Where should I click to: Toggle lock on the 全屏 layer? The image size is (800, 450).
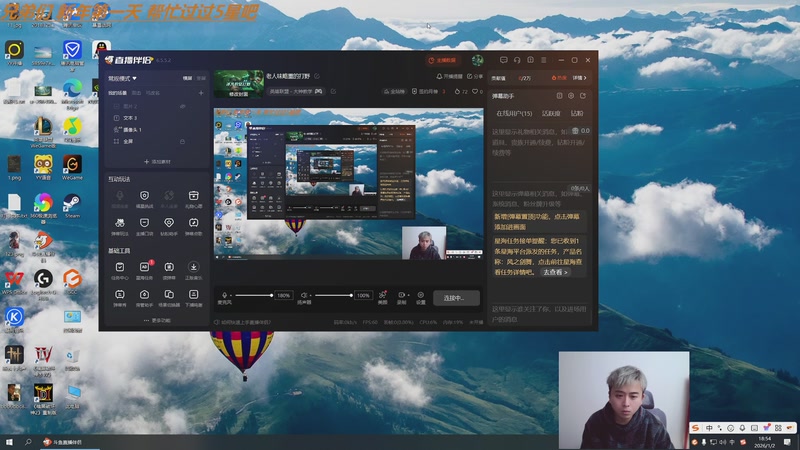pyautogui.click(x=182, y=141)
